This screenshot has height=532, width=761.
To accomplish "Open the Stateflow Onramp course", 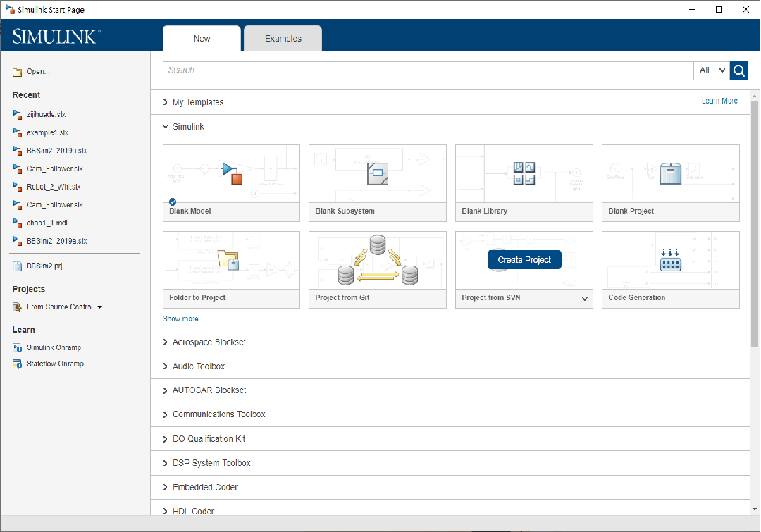I will coord(56,364).
